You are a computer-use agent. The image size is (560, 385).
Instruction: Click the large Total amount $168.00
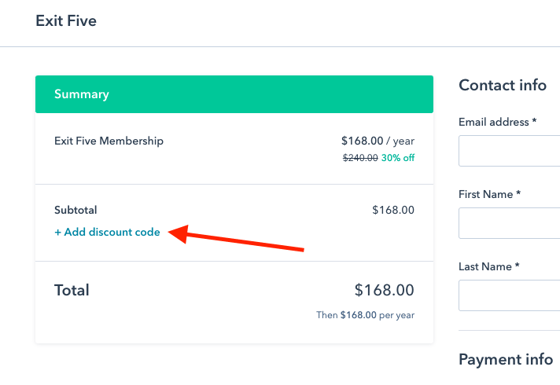coord(384,290)
